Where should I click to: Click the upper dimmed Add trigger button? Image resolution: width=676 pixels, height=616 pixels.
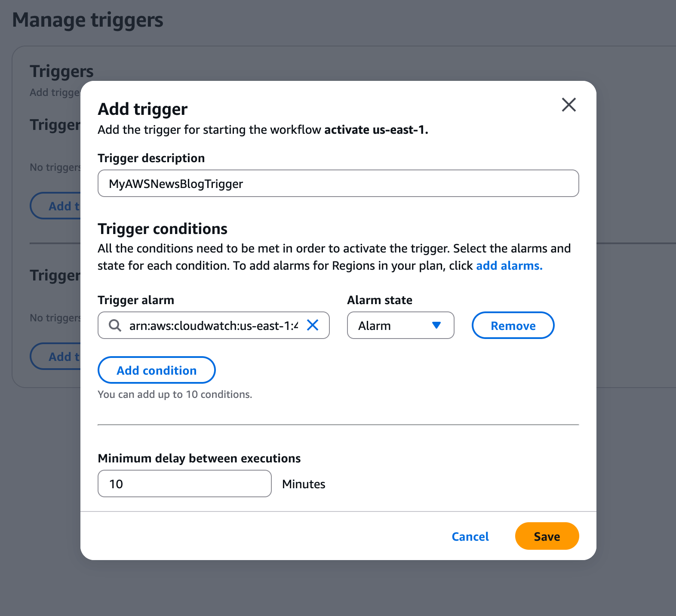tap(55, 206)
